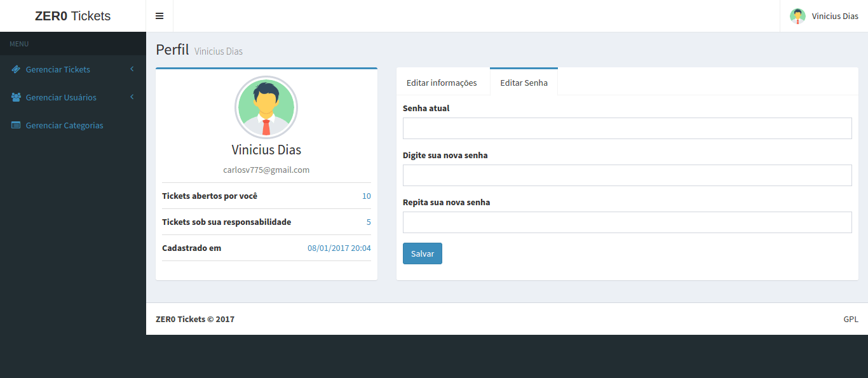This screenshot has height=378, width=868.
Task: Click the MENU sidebar header label
Action: [x=19, y=44]
